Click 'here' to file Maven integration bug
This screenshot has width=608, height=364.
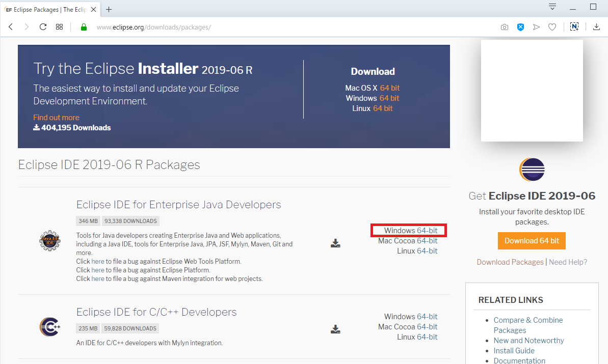[98, 278]
